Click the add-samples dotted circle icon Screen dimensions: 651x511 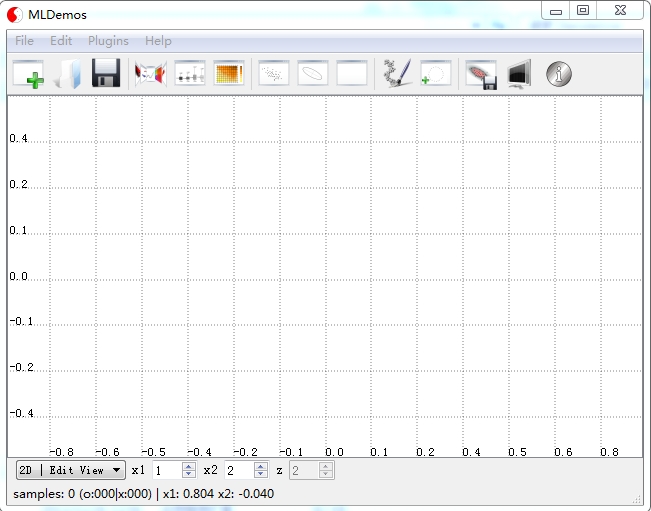(x=436, y=73)
